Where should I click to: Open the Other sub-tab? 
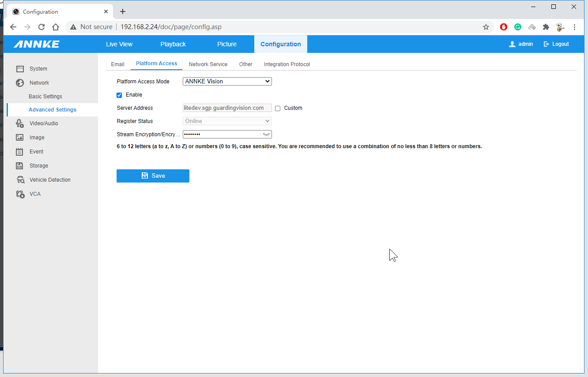tap(246, 64)
